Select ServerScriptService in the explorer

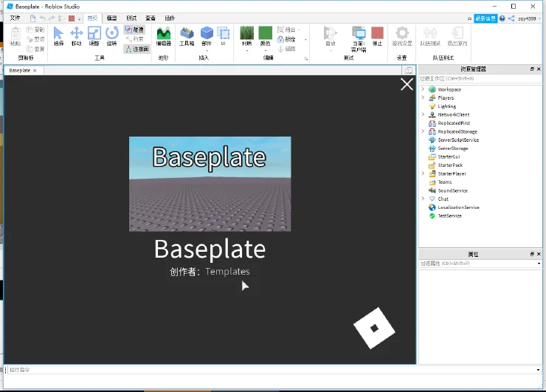458,140
